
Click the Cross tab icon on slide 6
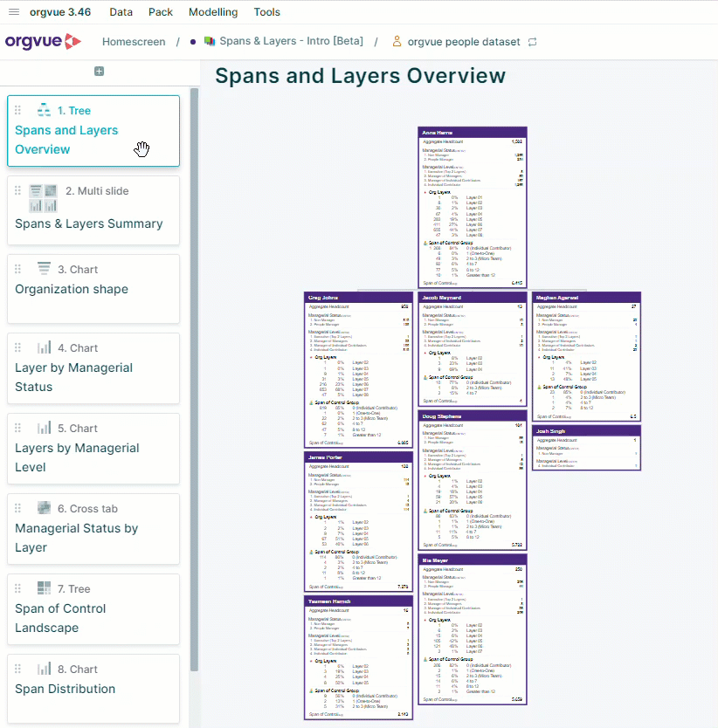(45, 508)
